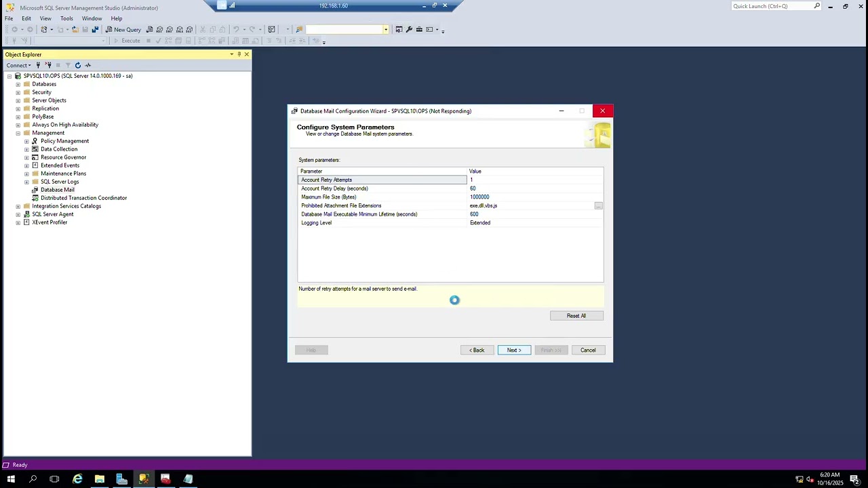Click the Quick Launch search box

click(x=777, y=6)
